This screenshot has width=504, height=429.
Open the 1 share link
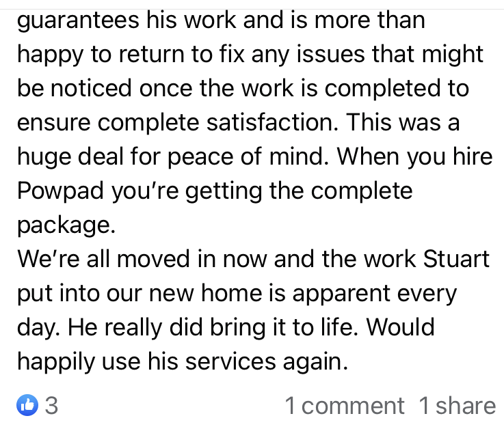(457, 406)
